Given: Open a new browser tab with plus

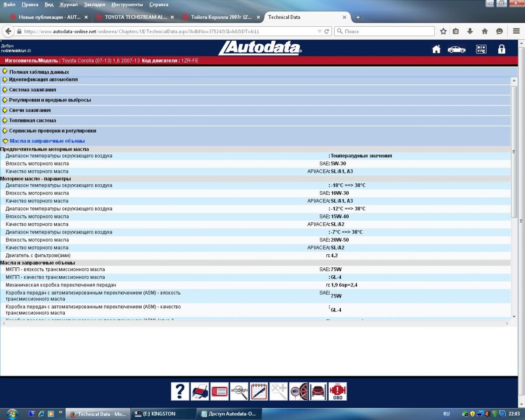Looking at the screenshot, I should (358, 17).
